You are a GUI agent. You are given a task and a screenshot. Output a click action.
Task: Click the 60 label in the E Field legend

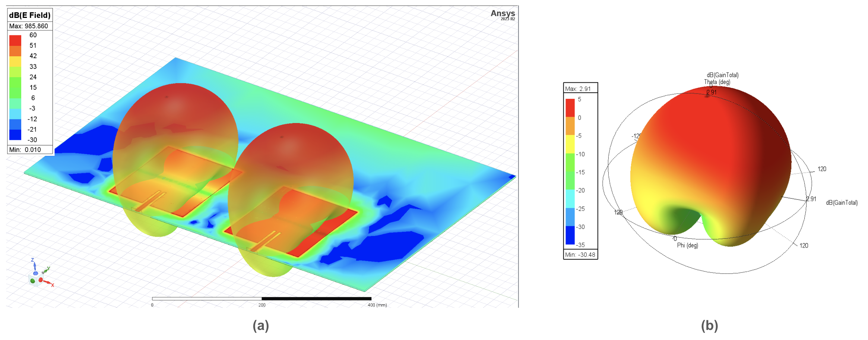[33, 35]
